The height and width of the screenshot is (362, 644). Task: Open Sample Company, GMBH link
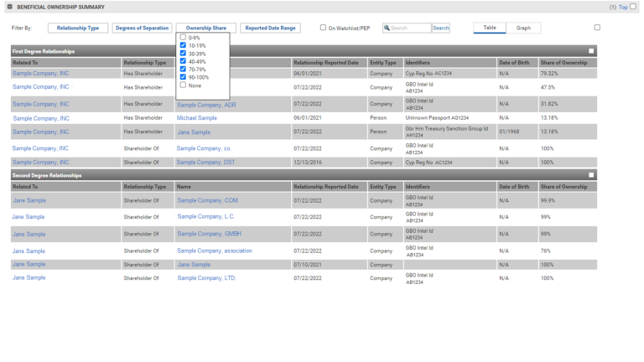coord(209,234)
